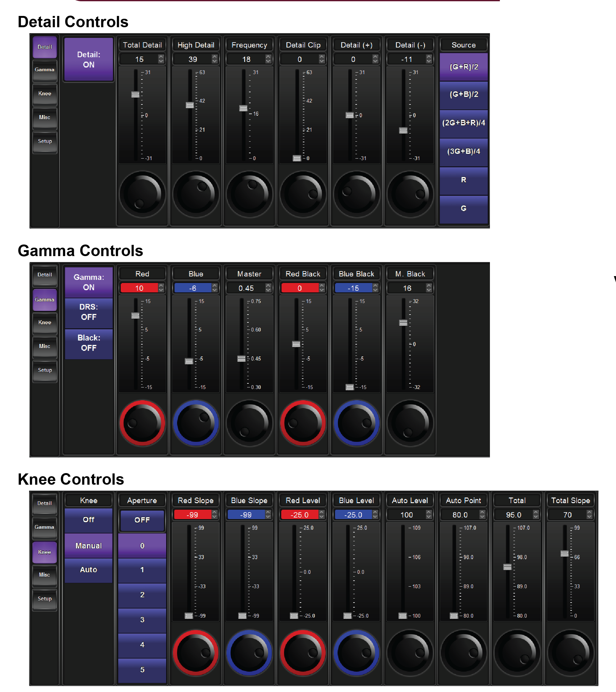Click High Detail stepper up arrow
This screenshot has width=616, height=692.
coord(215,57)
